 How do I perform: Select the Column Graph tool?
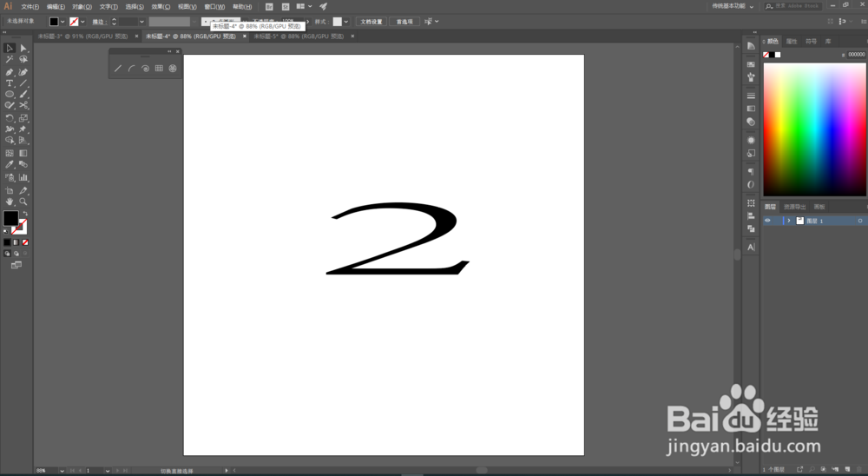[23, 178]
